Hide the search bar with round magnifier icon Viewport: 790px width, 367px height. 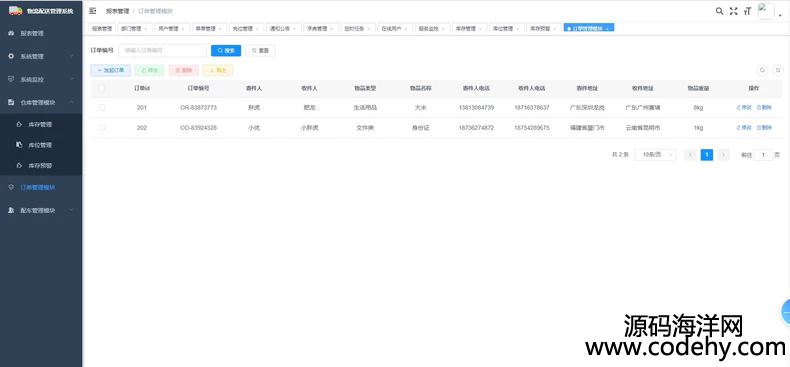click(763, 71)
